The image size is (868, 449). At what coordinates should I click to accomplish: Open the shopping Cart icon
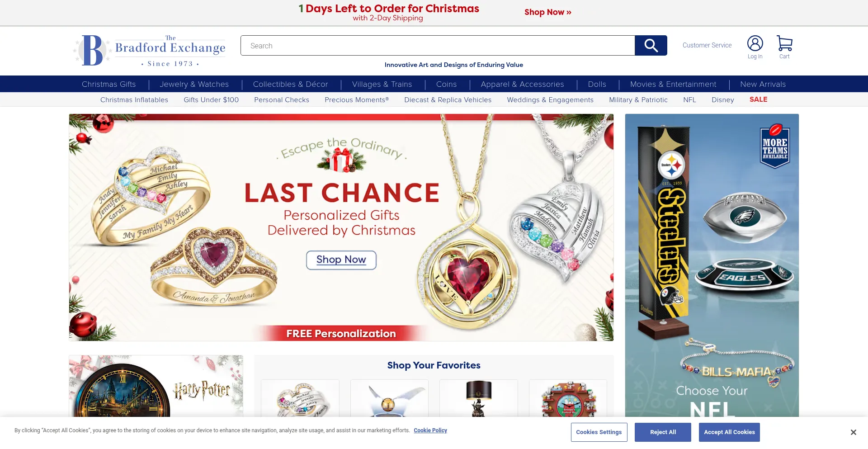click(x=784, y=47)
